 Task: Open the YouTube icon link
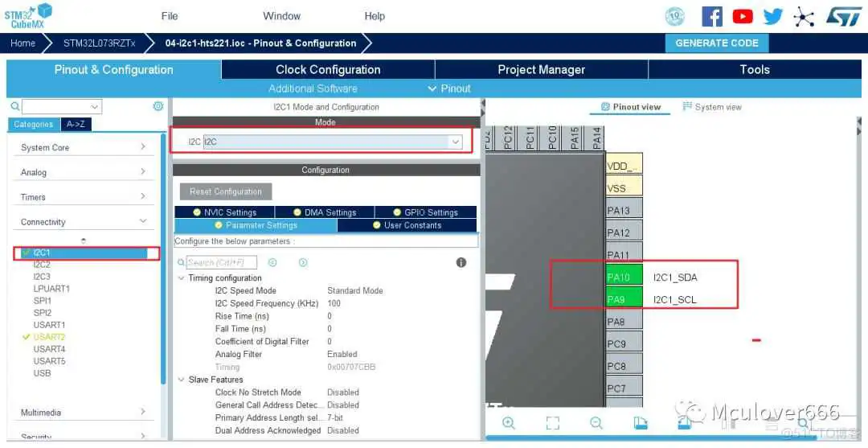[x=743, y=16]
